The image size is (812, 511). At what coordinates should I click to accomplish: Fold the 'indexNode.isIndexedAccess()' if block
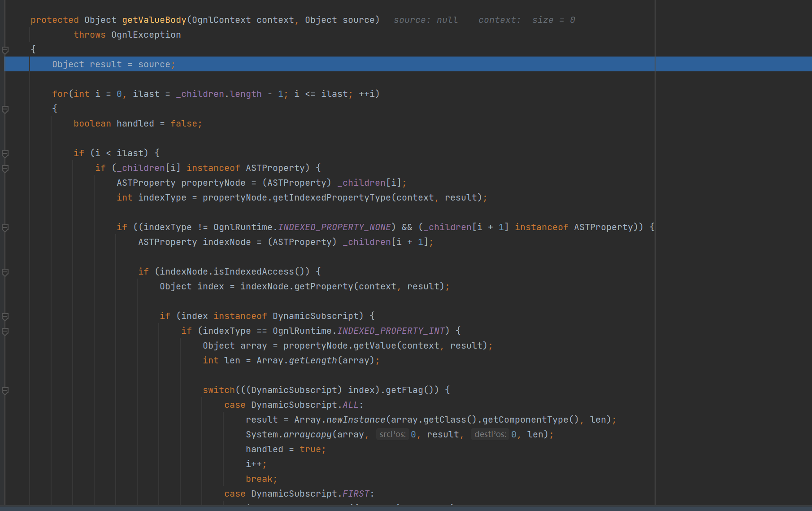[x=5, y=272]
